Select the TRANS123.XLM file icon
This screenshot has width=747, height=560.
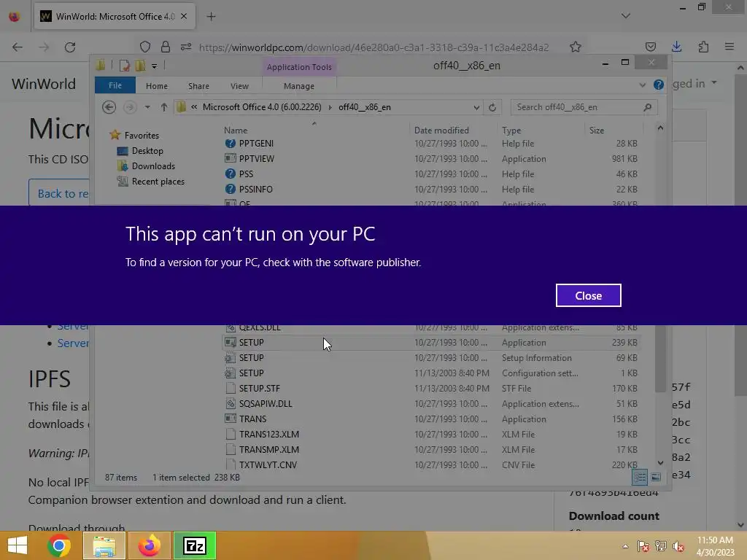point(230,434)
